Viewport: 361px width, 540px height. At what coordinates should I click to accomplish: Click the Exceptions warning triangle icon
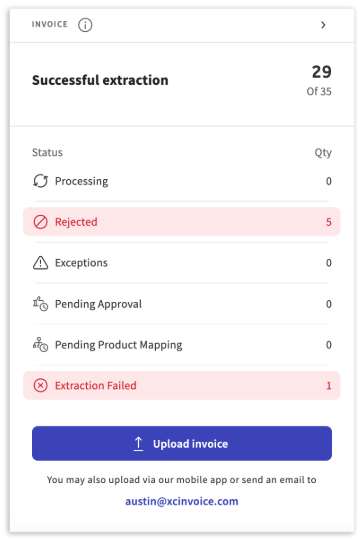click(40, 263)
